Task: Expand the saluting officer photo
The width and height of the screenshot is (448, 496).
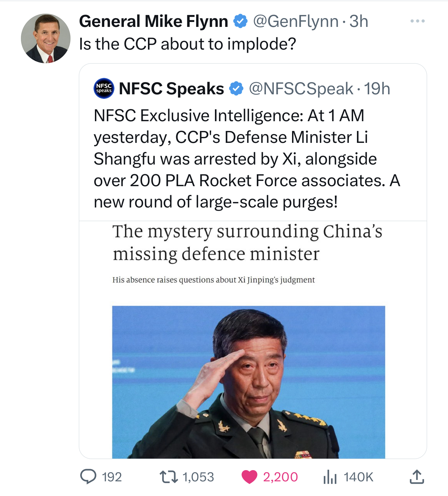Action: tap(248, 382)
